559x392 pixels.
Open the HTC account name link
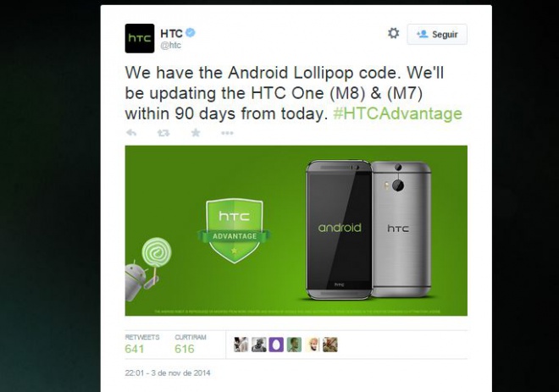171,34
